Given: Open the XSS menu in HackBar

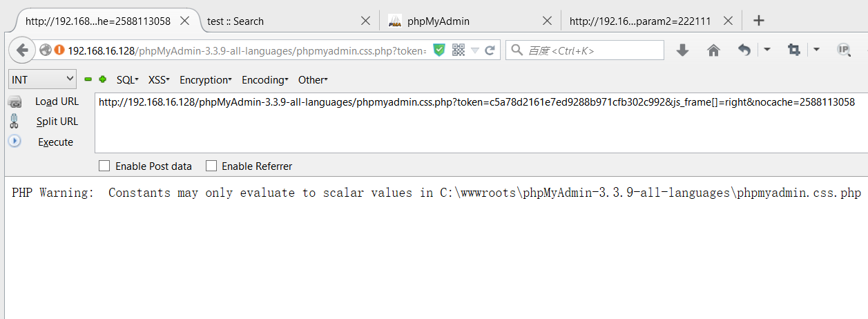Looking at the screenshot, I should point(158,80).
